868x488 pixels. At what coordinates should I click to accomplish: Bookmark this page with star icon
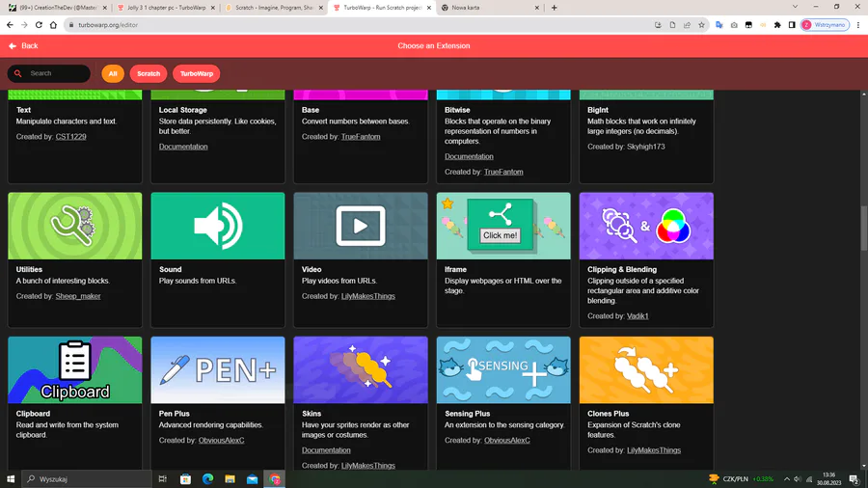[x=701, y=25]
